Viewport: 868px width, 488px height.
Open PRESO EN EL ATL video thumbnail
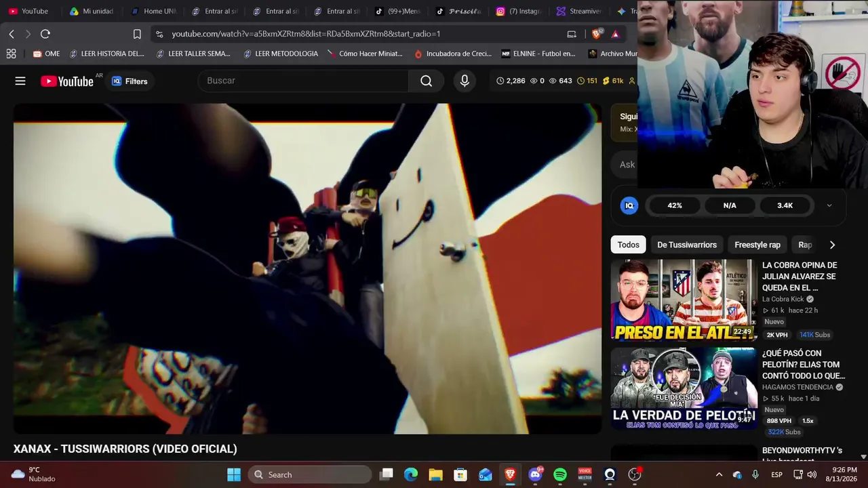click(x=684, y=300)
